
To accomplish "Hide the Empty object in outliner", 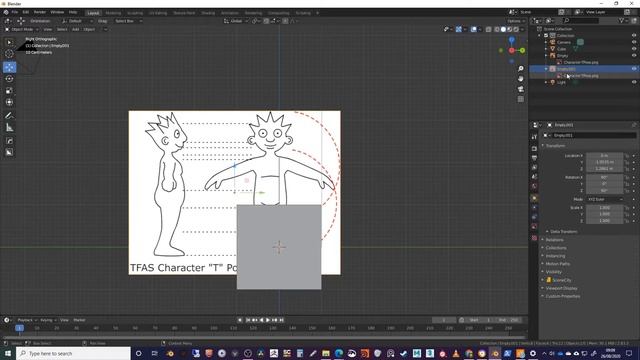I will tap(634, 56).
